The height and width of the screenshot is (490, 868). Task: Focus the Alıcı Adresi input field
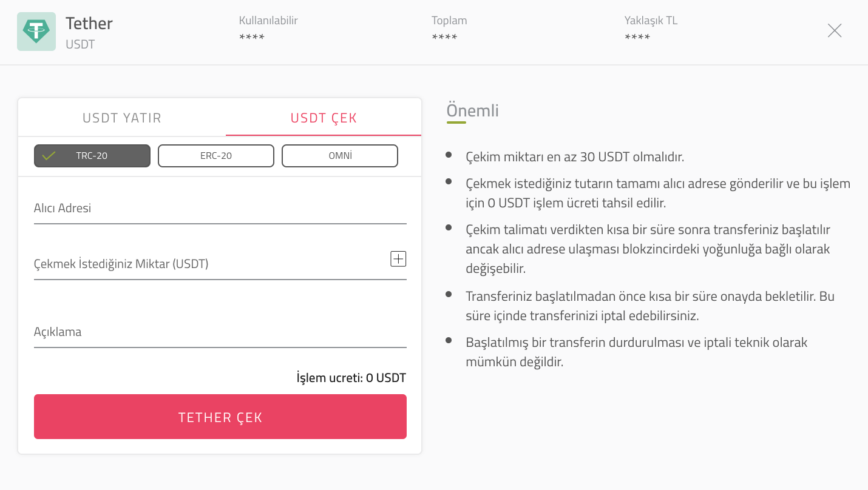coord(220,209)
